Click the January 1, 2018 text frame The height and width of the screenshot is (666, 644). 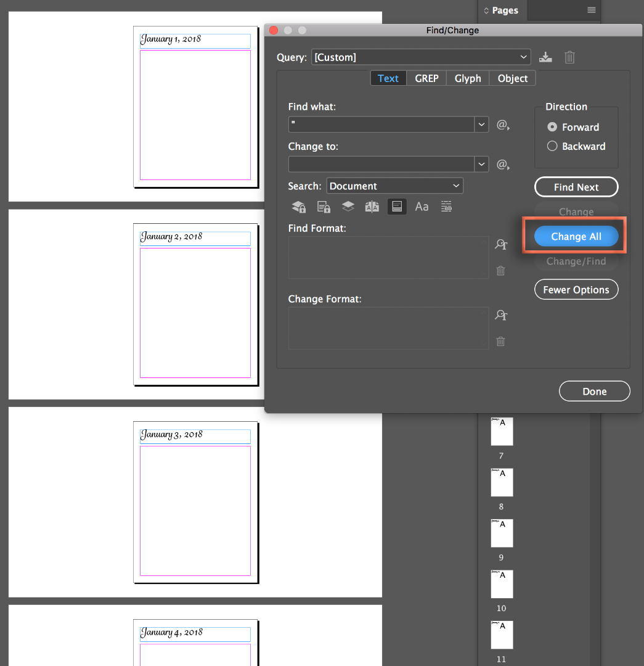(x=195, y=41)
